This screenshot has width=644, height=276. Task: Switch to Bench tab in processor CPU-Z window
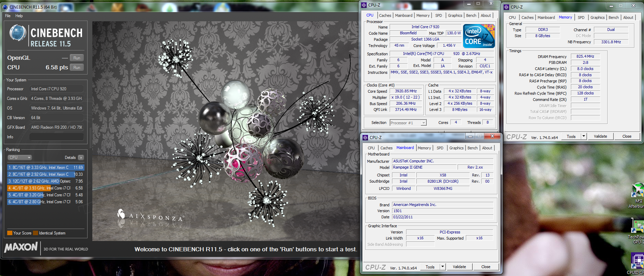point(471,15)
